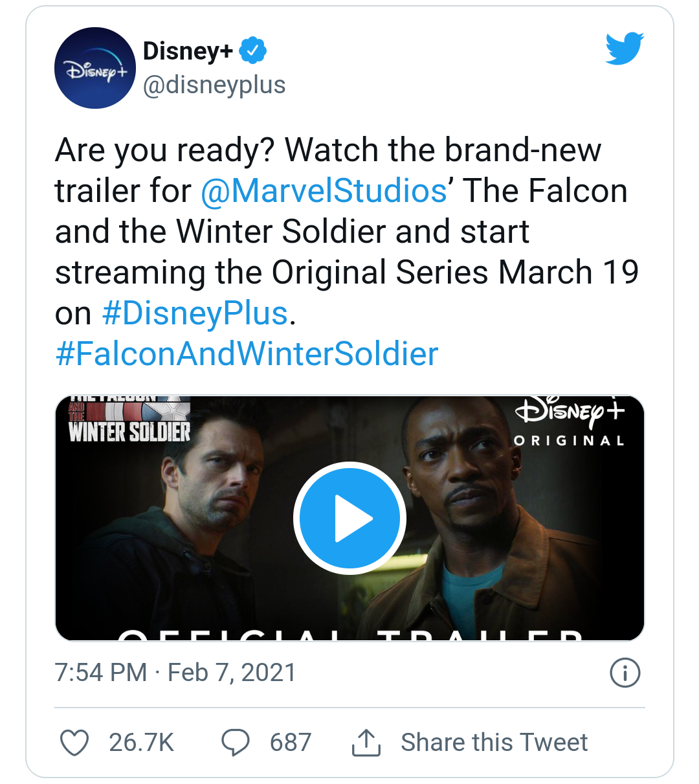Play the Official Trailer video
The width and height of the screenshot is (699, 784).
click(349, 518)
